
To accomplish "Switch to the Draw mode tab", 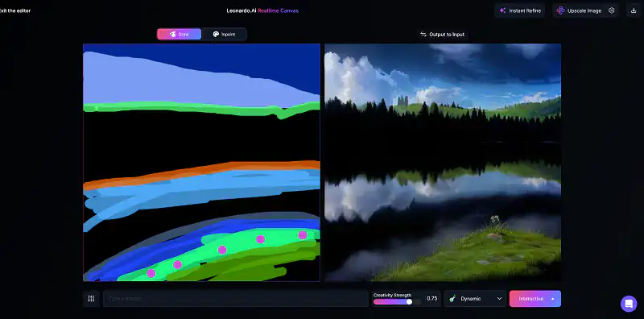I will (x=179, y=34).
